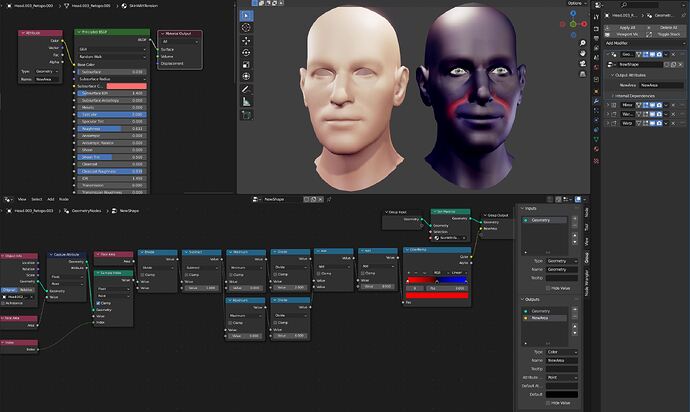Open the Render properties tab icon
This screenshot has width=690, height=412.
coord(596,29)
